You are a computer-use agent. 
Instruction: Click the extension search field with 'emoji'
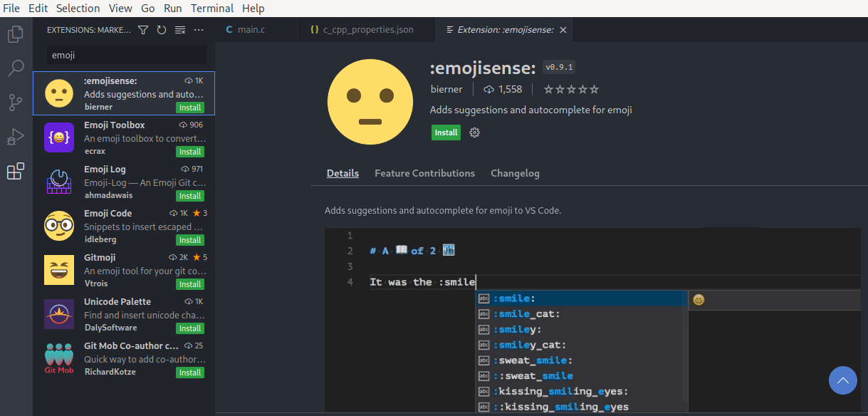click(127, 55)
